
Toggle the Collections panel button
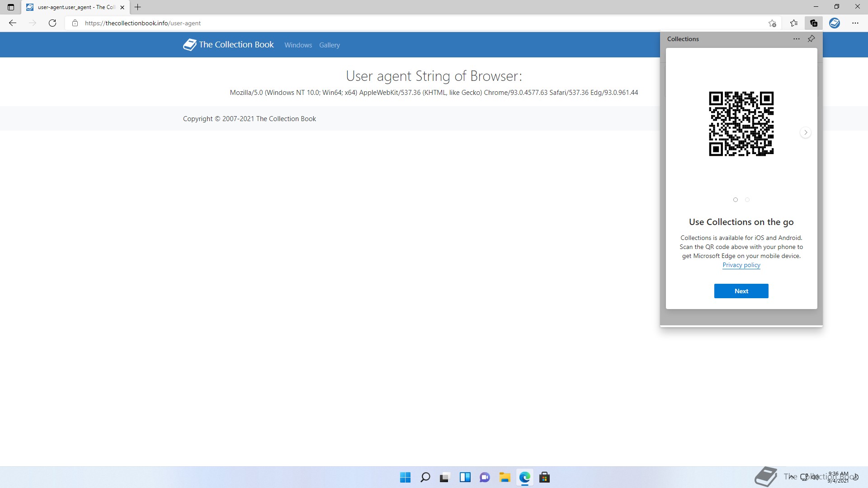tap(814, 23)
